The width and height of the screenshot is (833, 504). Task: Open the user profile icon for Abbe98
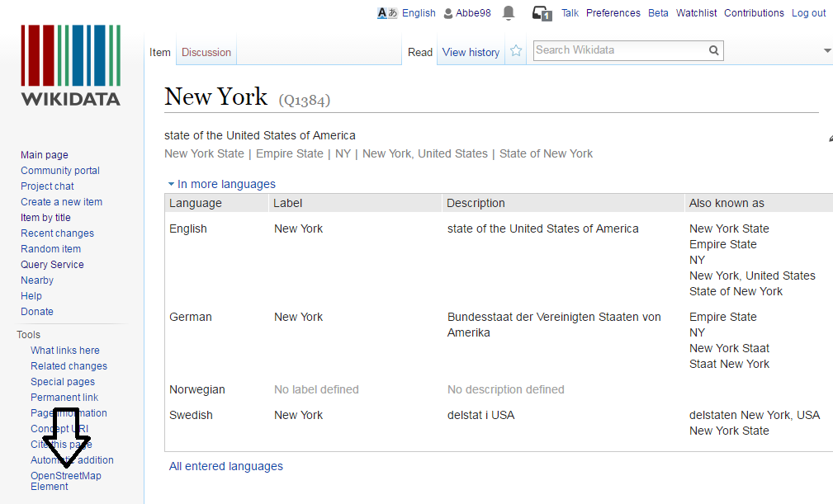click(448, 13)
